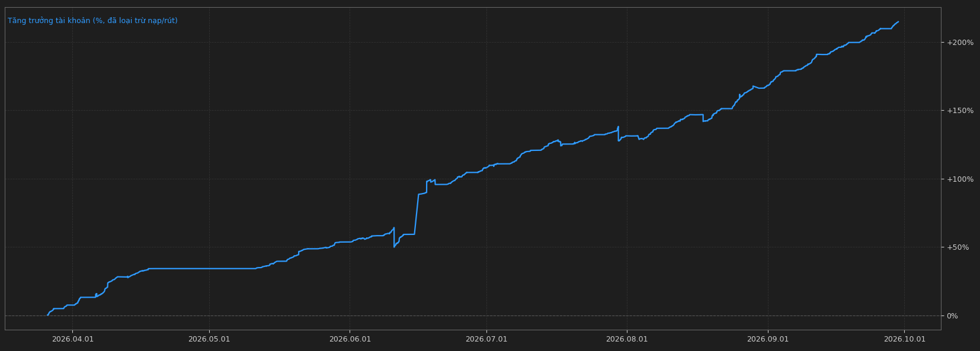
Task: Click the 2026.05.01 date label
Action: click(x=209, y=339)
